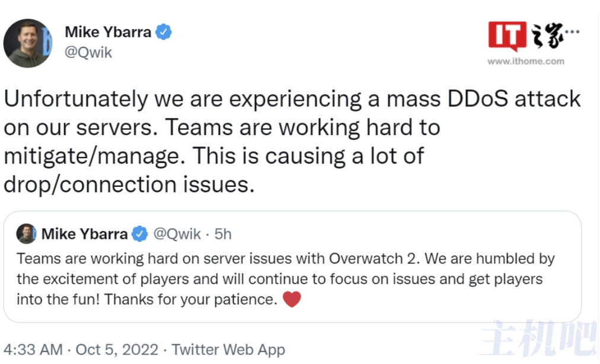Image resolution: width=600 pixels, height=364 pixels.
Task: Click the main DDoS attack tweet text
Action: [292, 142]
